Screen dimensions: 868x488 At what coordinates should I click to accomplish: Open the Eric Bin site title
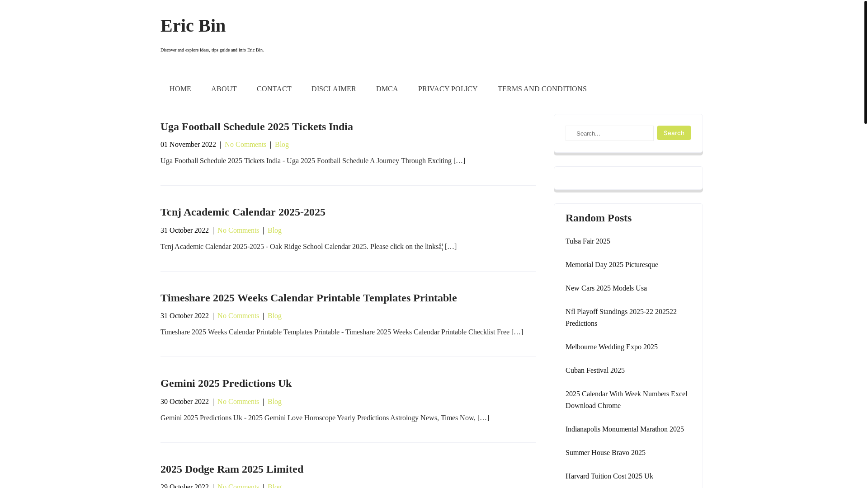click(193, 26)
